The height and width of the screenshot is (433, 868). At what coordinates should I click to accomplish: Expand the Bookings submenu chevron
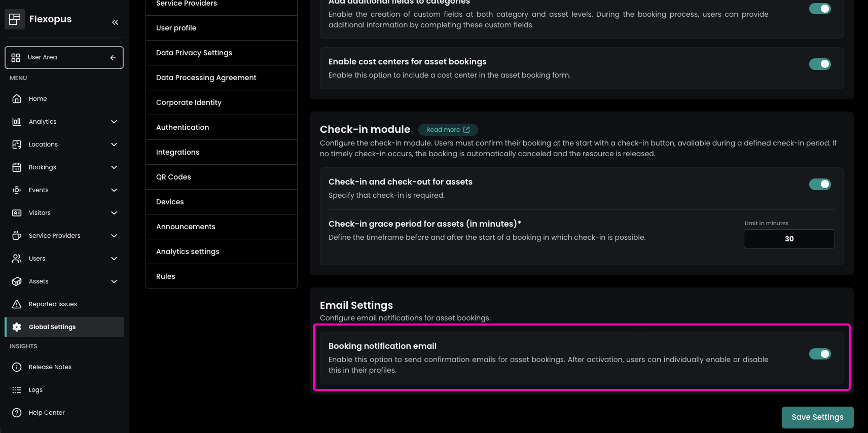pos(114,167)
